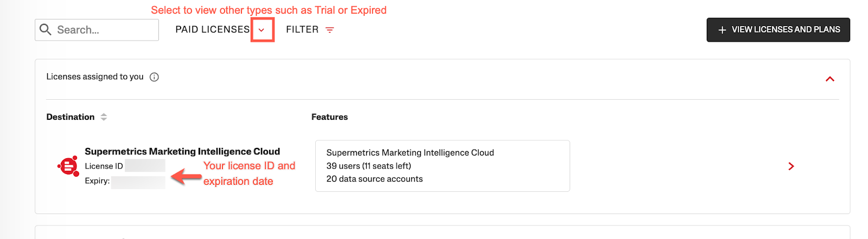Click the License ID value field
Image resolution: width=868 pixels, height=239 pixels.
(x=145, y=166)
